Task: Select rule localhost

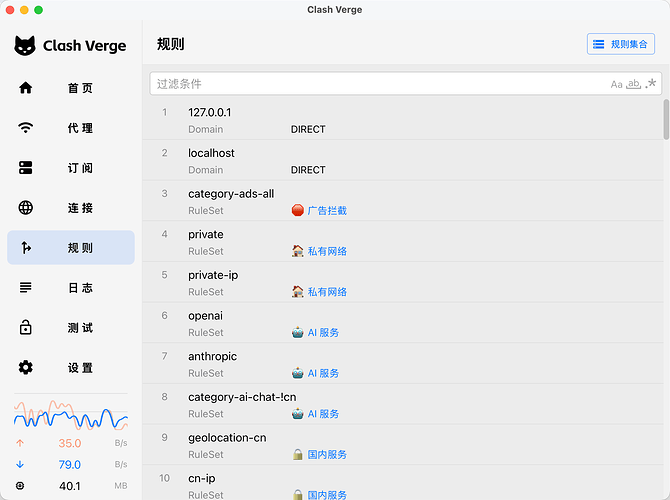Action: [403, 160]
